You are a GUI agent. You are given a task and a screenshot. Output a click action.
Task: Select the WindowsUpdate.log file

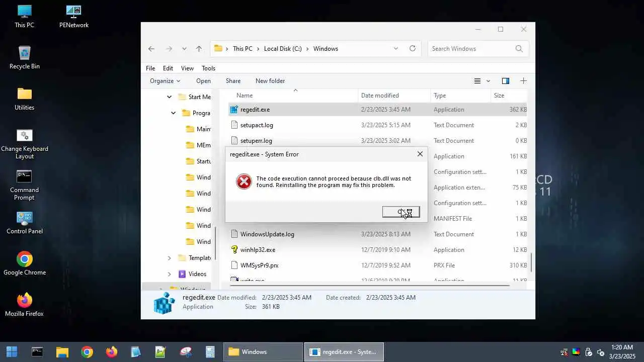[x=267, y=234]
